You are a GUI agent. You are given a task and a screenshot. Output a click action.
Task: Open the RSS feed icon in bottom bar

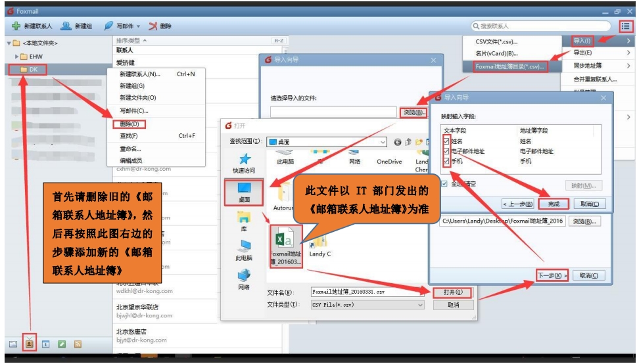point(78,344)
